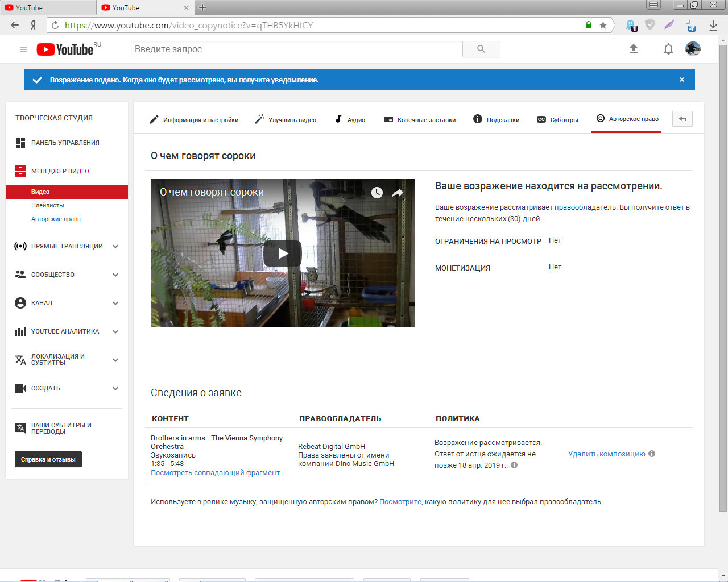728x582 pixels.
Task: Click the Удалить композицию link
Action: tap(606, 454)
